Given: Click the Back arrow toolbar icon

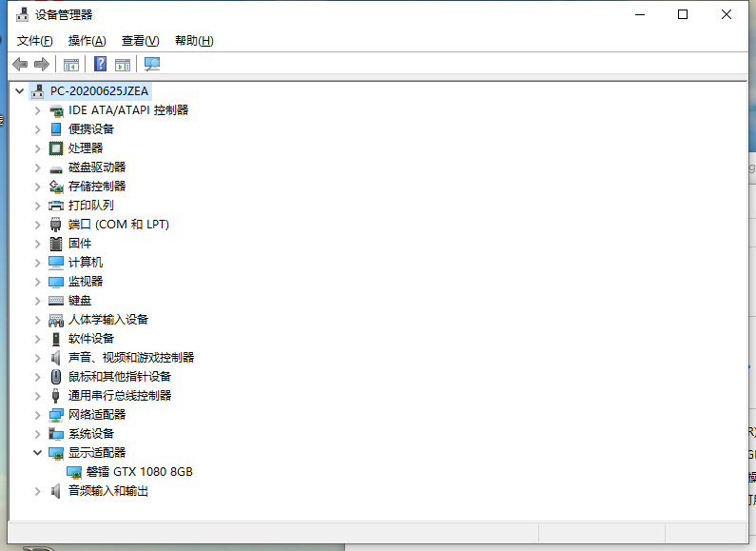Looking at the screenshot, I should point(20,64).
